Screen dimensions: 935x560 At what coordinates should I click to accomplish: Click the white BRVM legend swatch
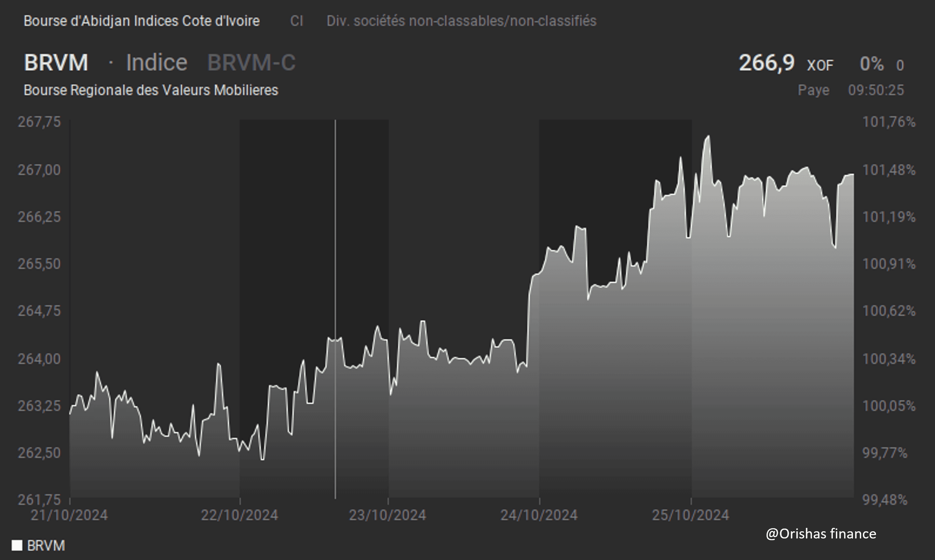click(17, 545)
